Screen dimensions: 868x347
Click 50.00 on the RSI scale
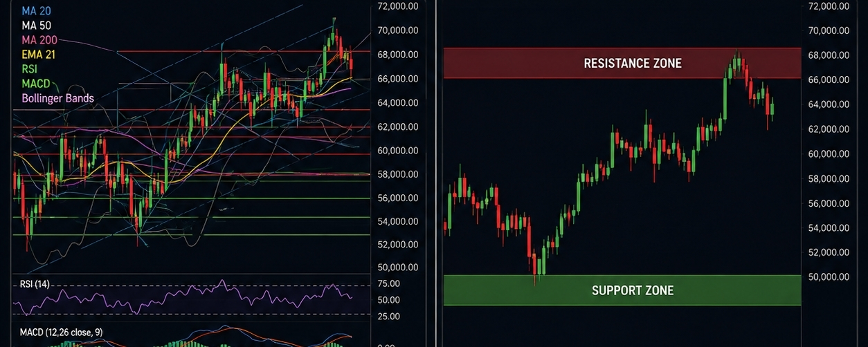tap(390, 300)
